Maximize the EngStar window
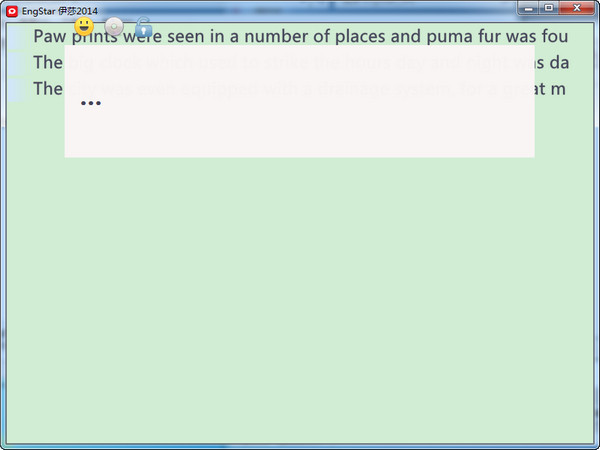The image size is (600, 450). [549, 8]
